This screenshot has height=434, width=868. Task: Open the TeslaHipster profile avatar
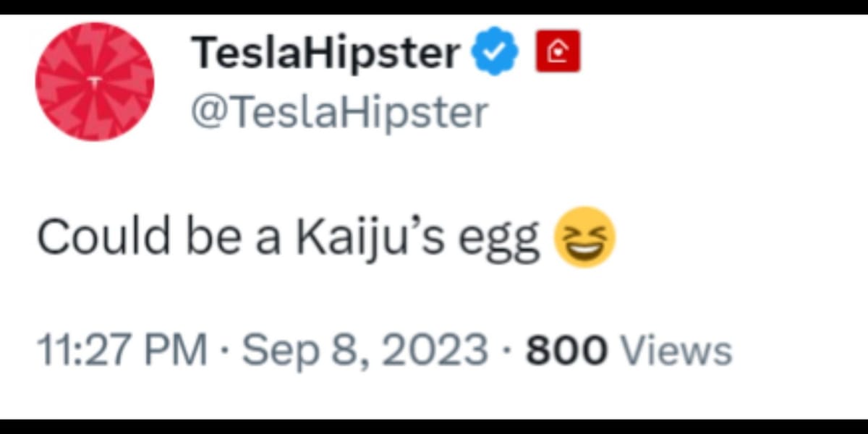(x=95, y=81)
